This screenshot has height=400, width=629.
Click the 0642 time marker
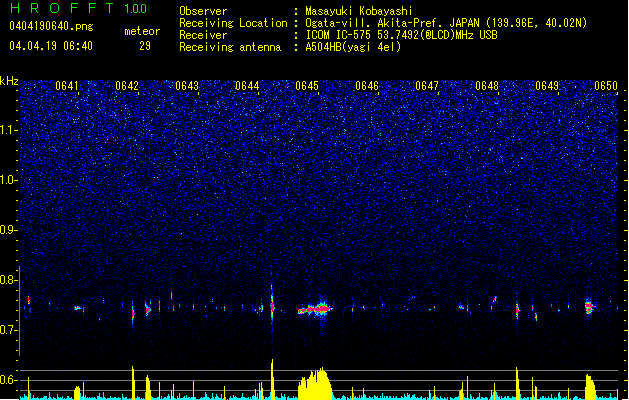click(x=127, y=86)
